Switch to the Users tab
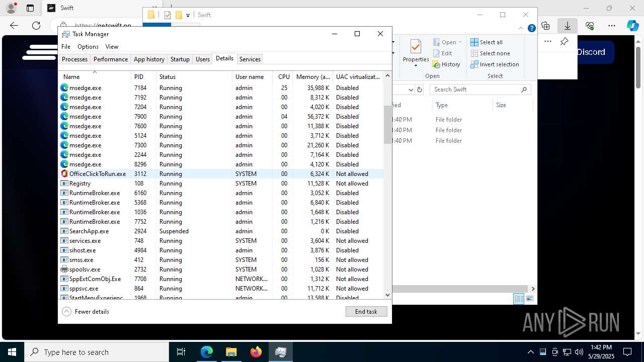Image resolution: width=644 pixels, height=362 pixels. 203,59
